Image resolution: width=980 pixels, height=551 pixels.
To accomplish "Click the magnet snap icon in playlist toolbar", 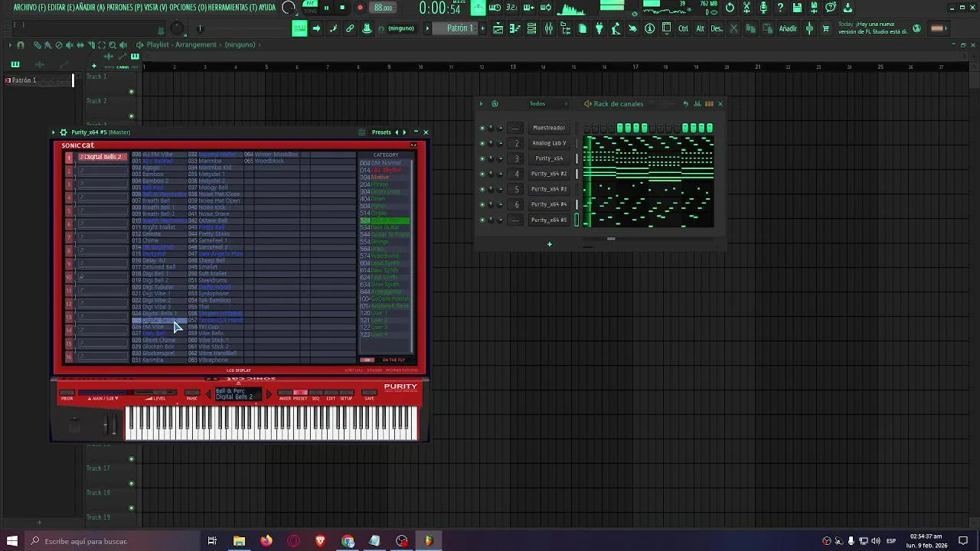I will [x=21, y=45].
